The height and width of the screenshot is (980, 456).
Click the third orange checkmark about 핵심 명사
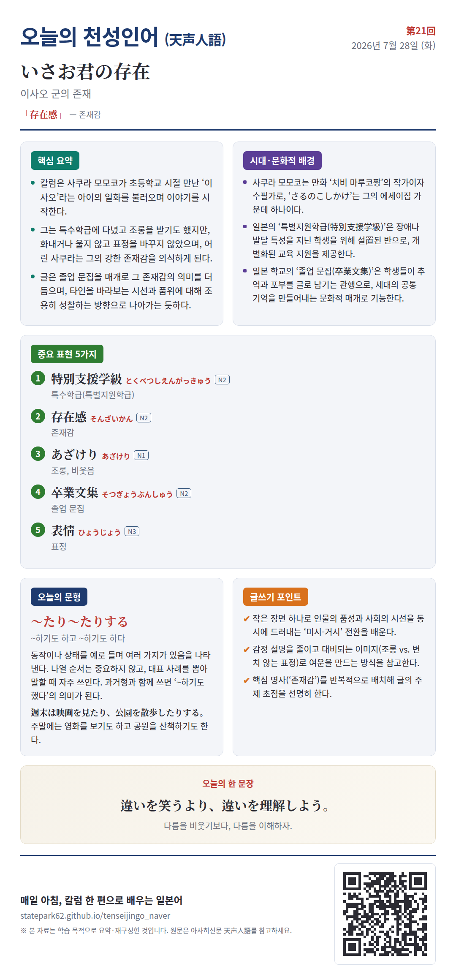pyautogui.click(x=246, y=681)
